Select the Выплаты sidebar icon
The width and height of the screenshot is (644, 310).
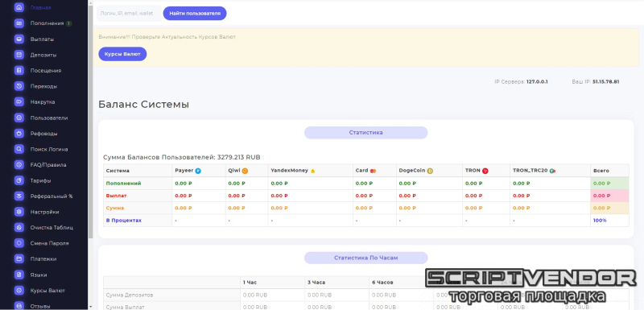[x=19, y=39]
